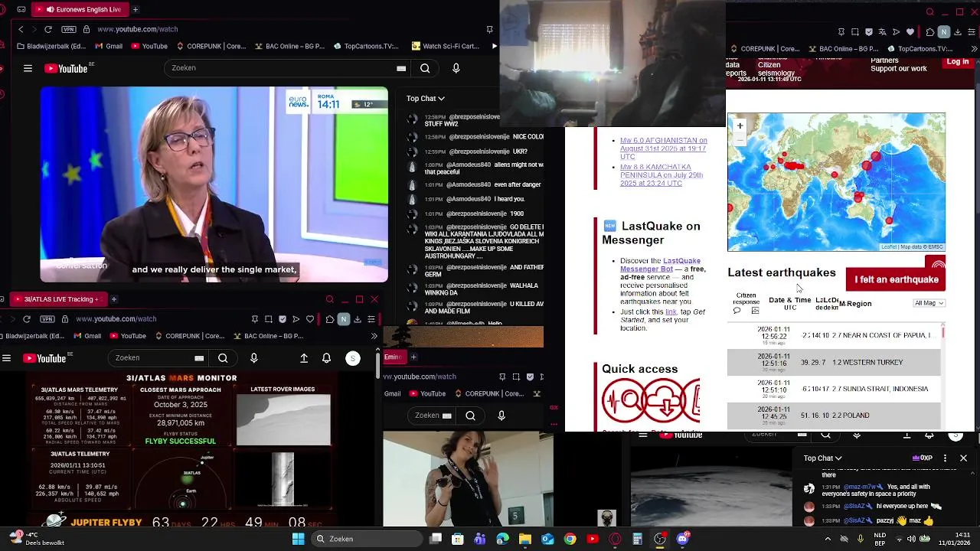Screen dimensions: 980x551
Task: Open the weather widget on taskbar
Action: (x=35, y=539)
